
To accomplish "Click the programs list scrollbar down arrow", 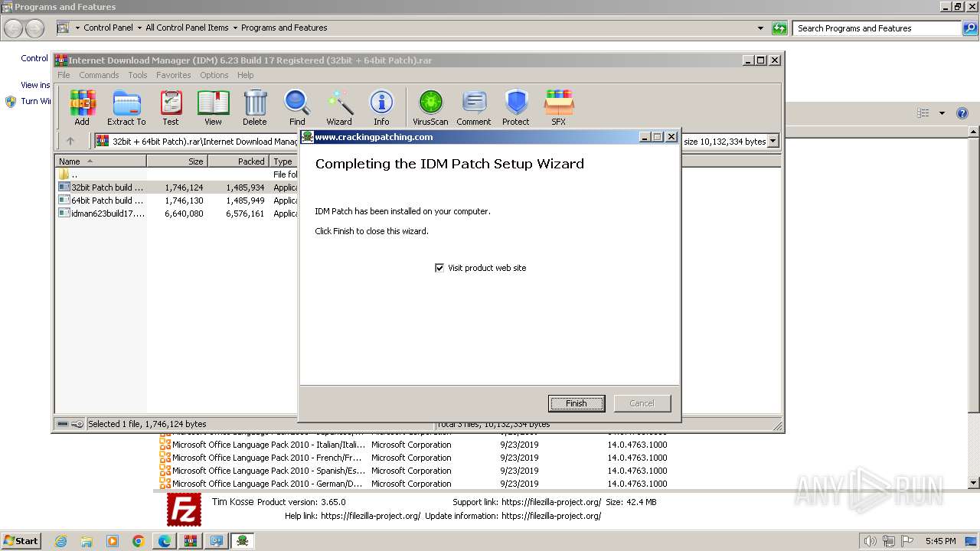I will [974, 483].
